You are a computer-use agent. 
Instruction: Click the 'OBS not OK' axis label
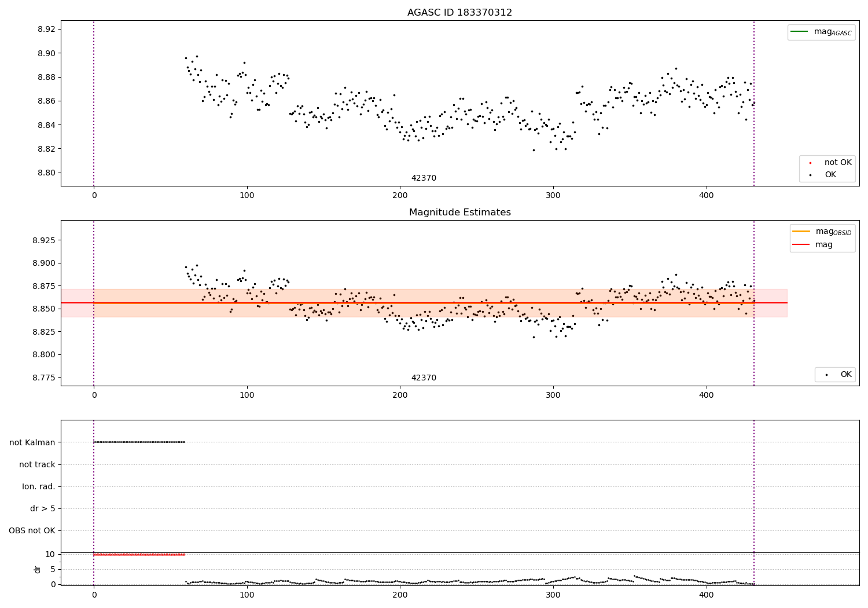coord(32,531)
